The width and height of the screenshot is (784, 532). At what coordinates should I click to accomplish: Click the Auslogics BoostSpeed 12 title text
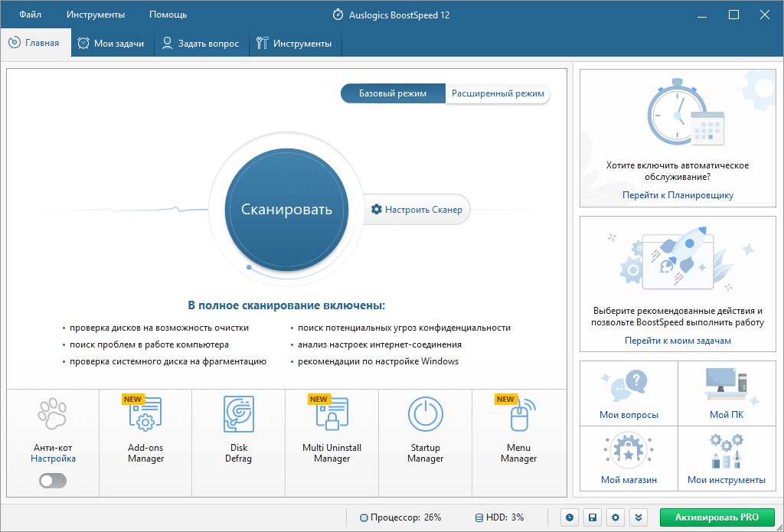398,15
